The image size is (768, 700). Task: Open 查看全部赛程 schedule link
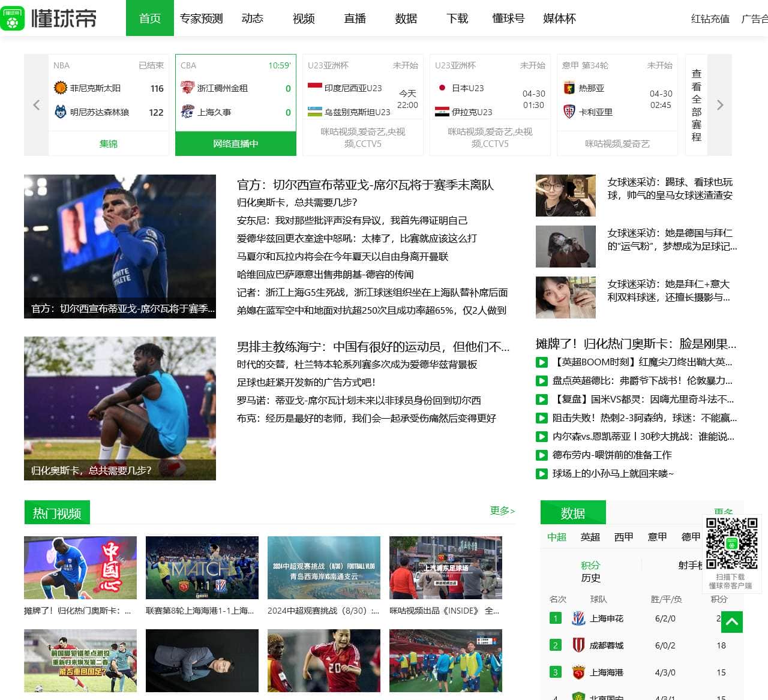(x=697, y=105)
